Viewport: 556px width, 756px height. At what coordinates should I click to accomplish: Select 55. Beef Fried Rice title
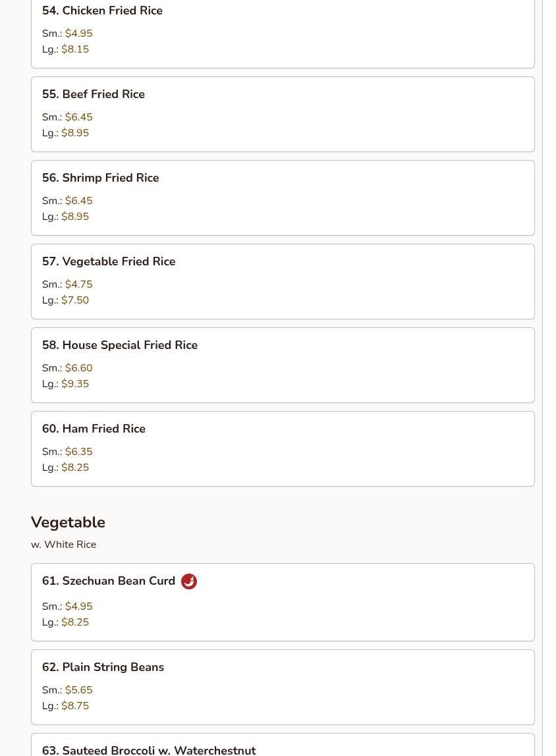[x=93, y=94]
